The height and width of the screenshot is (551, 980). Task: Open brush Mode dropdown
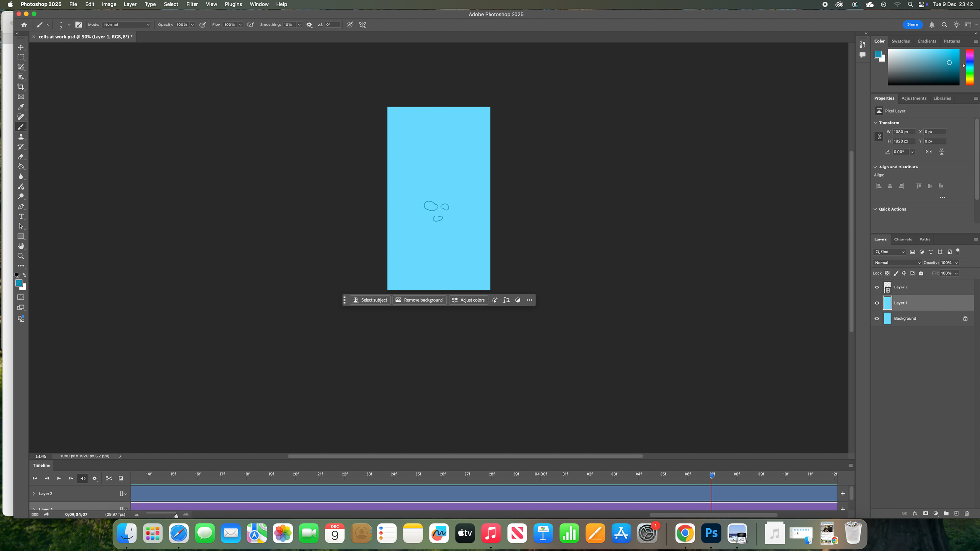[126, 24]
